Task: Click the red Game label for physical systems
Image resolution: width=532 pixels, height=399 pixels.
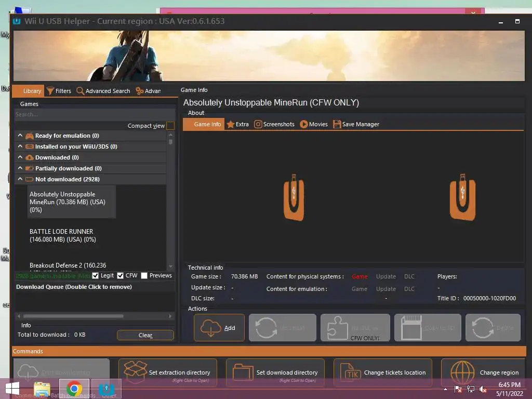Action: point(360,276)
